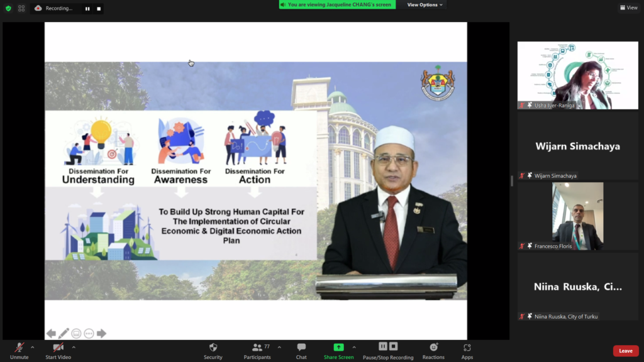Image resolution: width=644 pixels, height=362 pixels.
Task: Stop recording from the bottom toolbar
Action: (394, 346)
